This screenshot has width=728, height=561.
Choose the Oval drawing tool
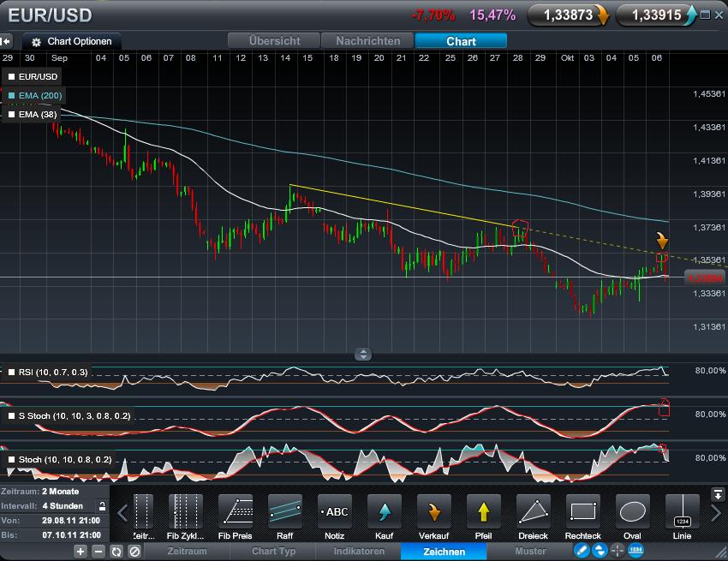[632, 514]
